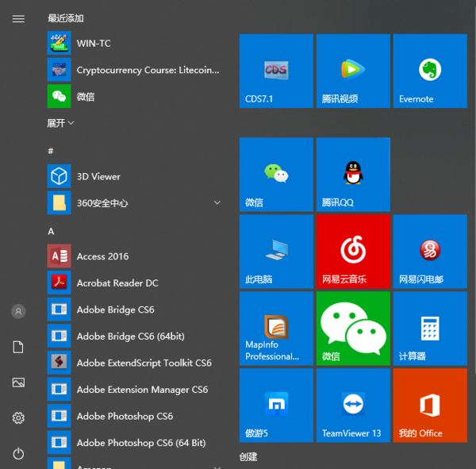Launch the 腾讯视频 tile
Screen dimensions: 476x469
353,71
